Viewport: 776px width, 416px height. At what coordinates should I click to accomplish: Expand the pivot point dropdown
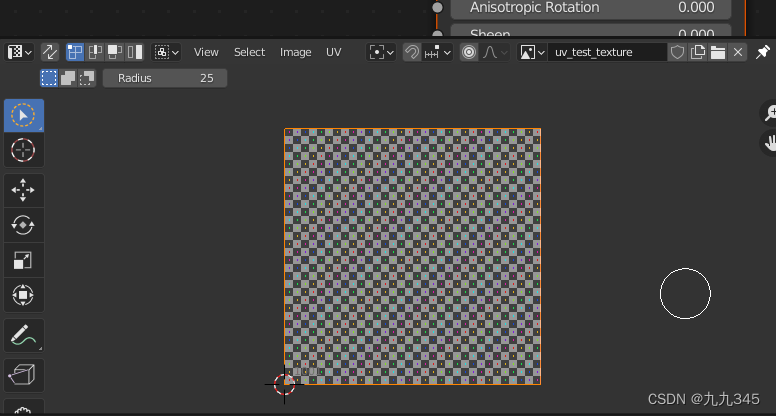point(381,52)
